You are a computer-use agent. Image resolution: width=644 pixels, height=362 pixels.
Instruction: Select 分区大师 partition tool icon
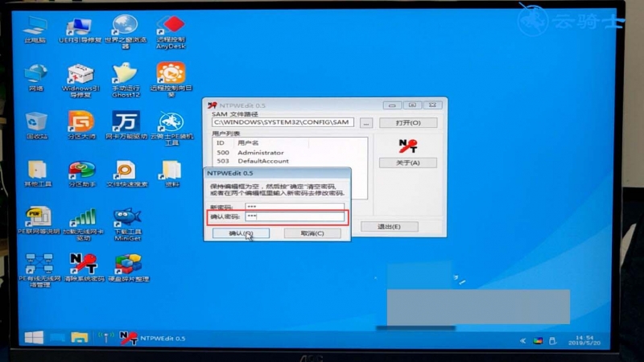(x=81, y=125)
